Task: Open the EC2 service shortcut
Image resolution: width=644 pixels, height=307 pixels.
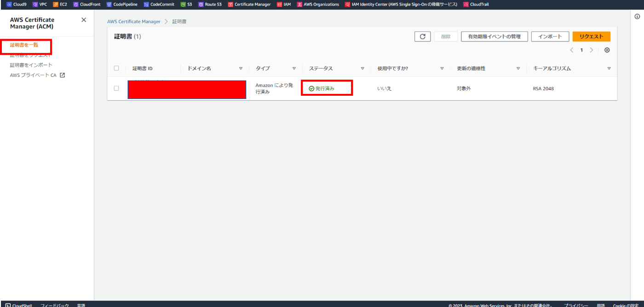Action: point(60,4)
